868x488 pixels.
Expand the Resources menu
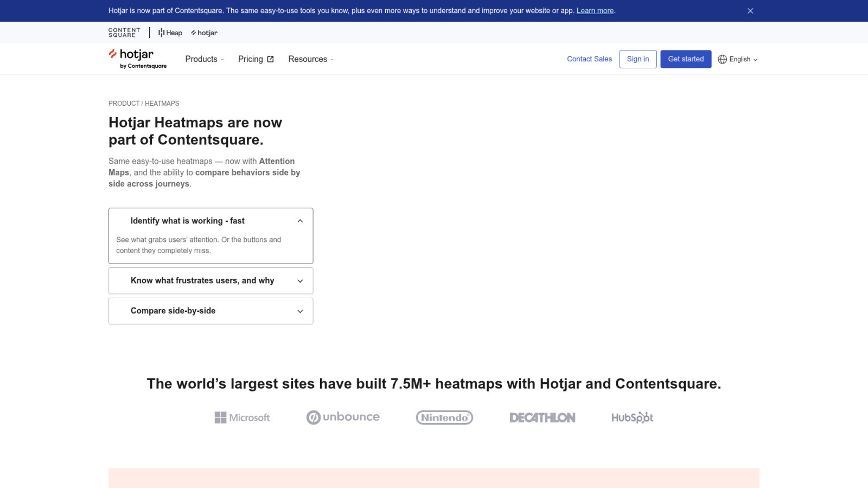click(x=311, y=59)
